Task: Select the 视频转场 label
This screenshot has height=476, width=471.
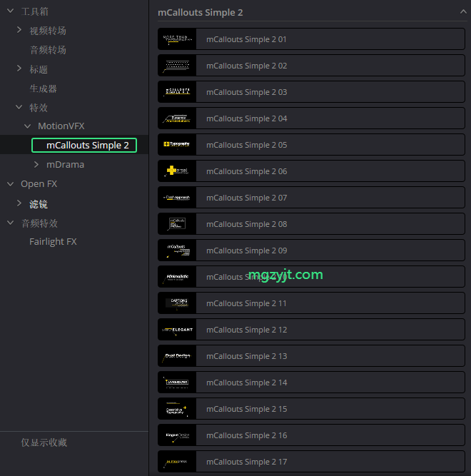Action: click(48, 31)
